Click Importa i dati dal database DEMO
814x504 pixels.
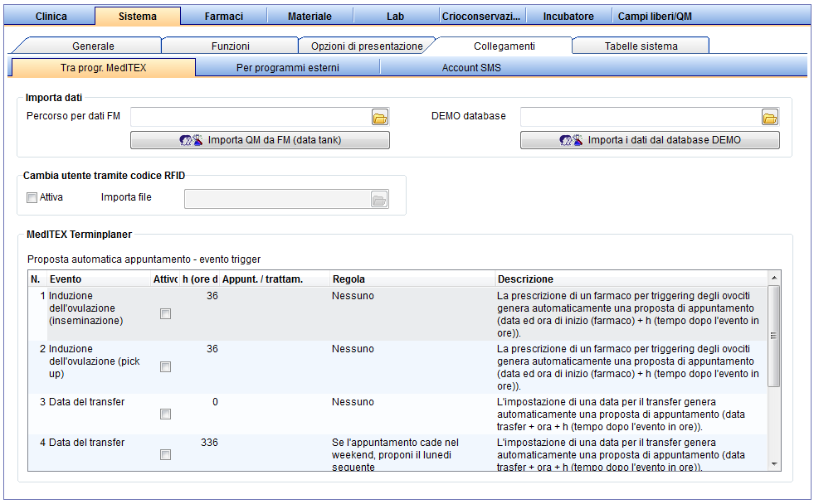click(x=650, y=140)
